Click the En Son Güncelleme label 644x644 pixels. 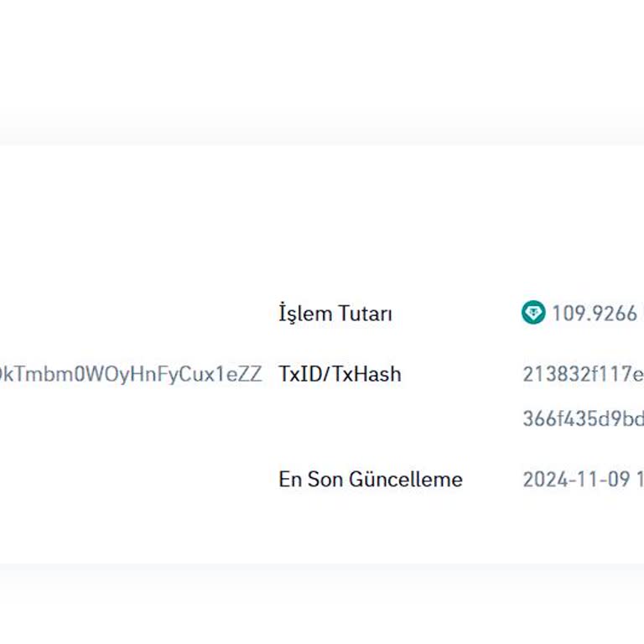(371, 480)
